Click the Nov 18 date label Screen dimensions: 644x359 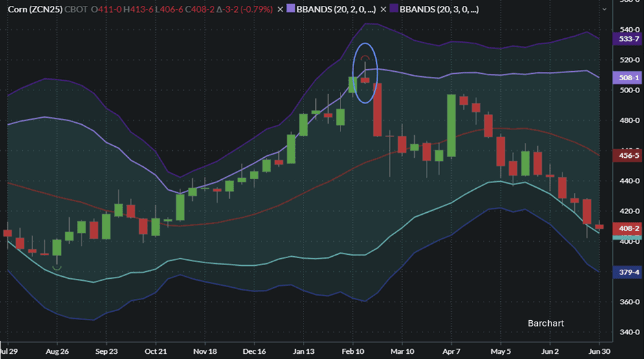[x=205, y=352]
